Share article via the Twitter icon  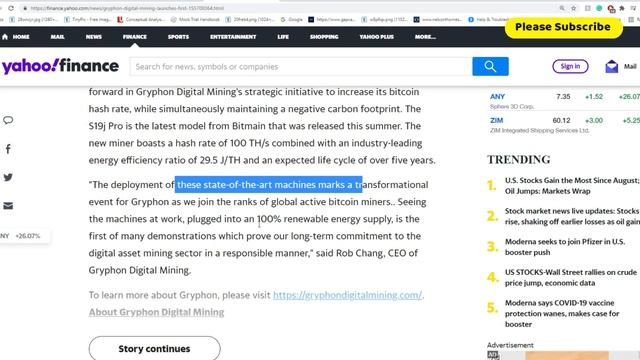pos(8,177)
